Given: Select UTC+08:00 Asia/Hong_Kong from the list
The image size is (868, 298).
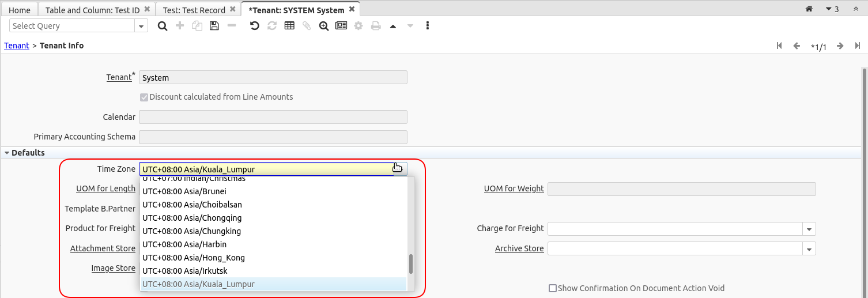Looking at the screenshot, I should tap(194, 258).
